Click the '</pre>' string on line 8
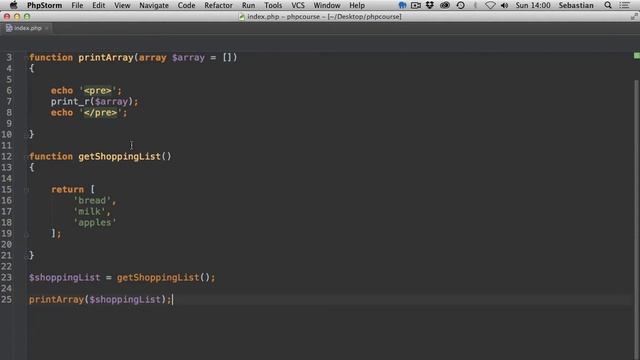Viewport: 640px width, 360px height. 100,113
